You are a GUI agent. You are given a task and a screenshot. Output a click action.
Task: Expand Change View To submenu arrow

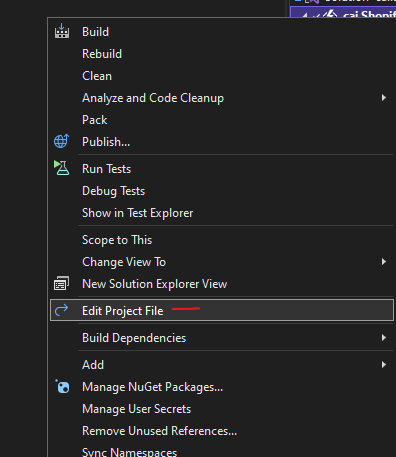(x=384, y=262)
